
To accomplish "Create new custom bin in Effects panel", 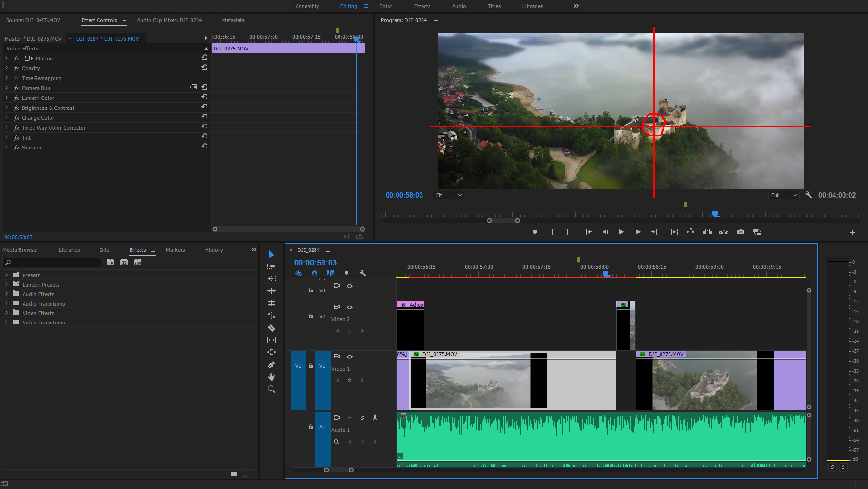I will tap(233, 474).
